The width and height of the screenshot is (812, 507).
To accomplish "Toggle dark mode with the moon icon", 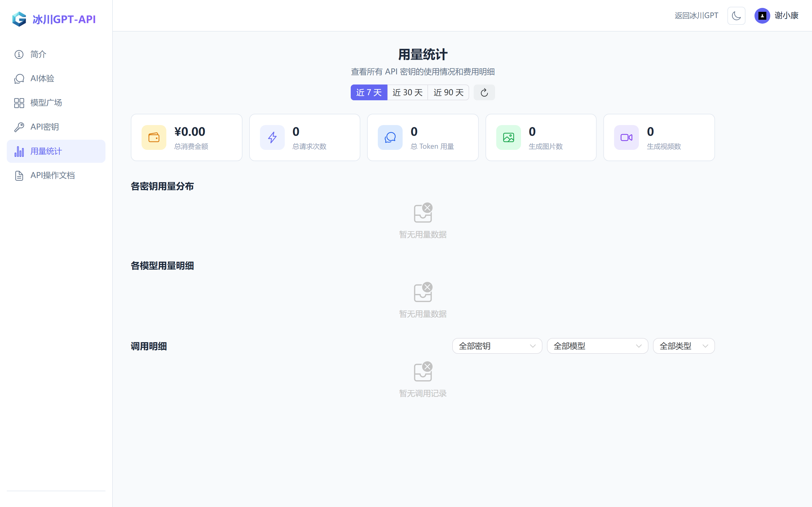I will click(736, 15).
